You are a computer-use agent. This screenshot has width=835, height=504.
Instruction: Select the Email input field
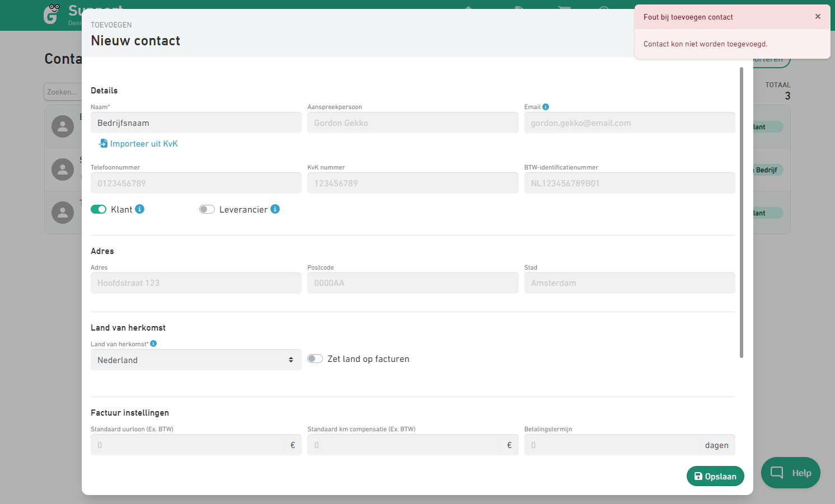(630, 123)
